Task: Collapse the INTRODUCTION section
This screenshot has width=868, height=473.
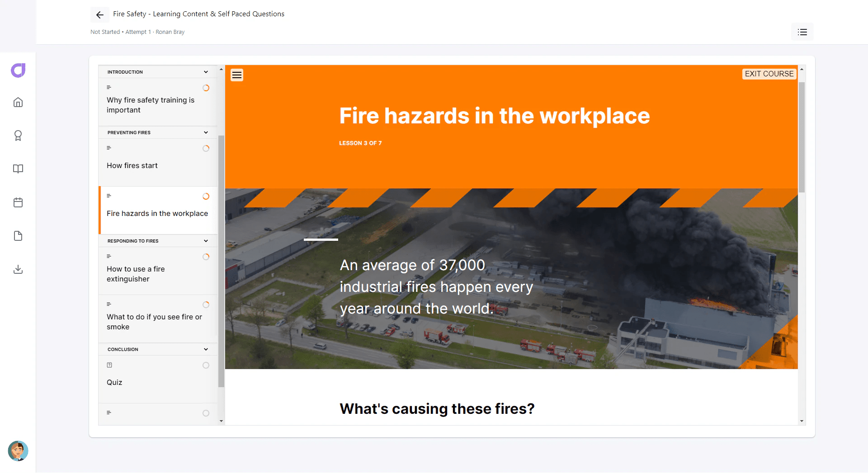Action: (x=206, y=72)
